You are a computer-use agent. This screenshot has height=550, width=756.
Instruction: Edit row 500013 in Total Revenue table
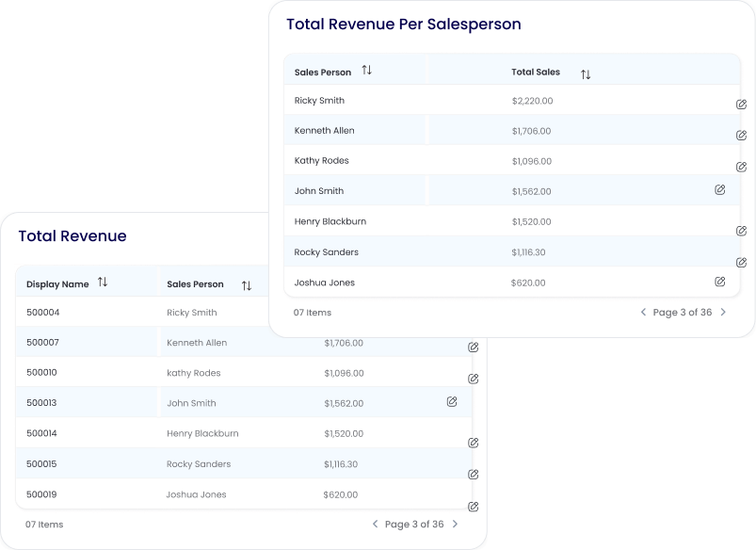click(x=452, y=401)
